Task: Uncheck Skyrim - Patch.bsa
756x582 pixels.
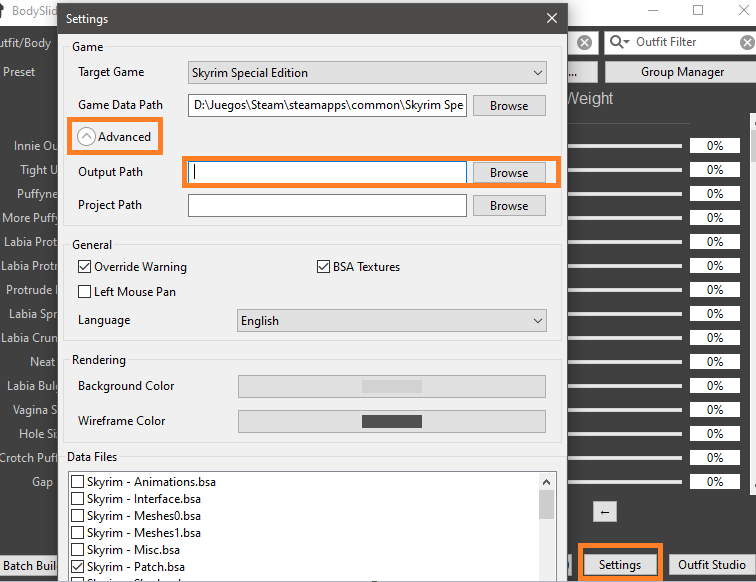Action: [x=78, y=567]
